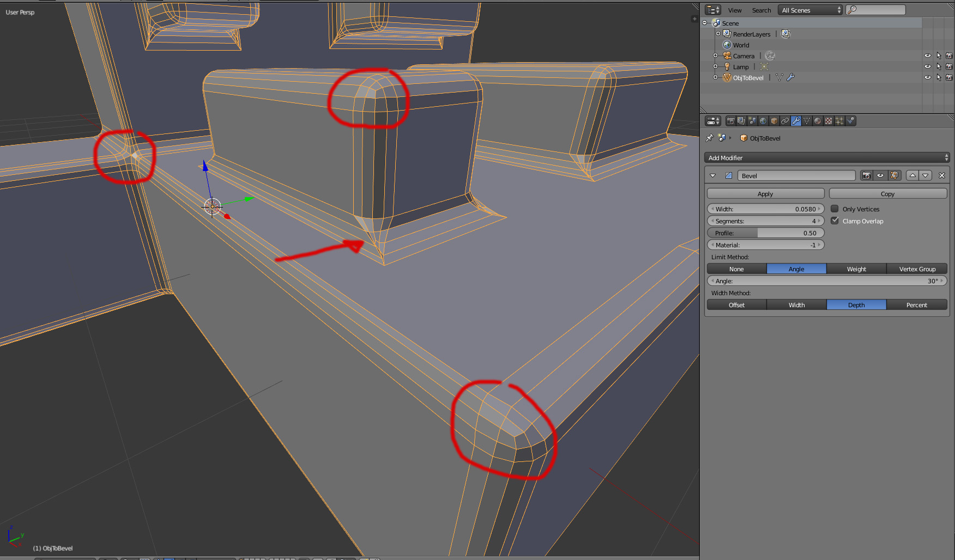Viewport: 955px width, 560px height.
Task: Click the scene icon in properties breadcrumb
Action: 722,138
